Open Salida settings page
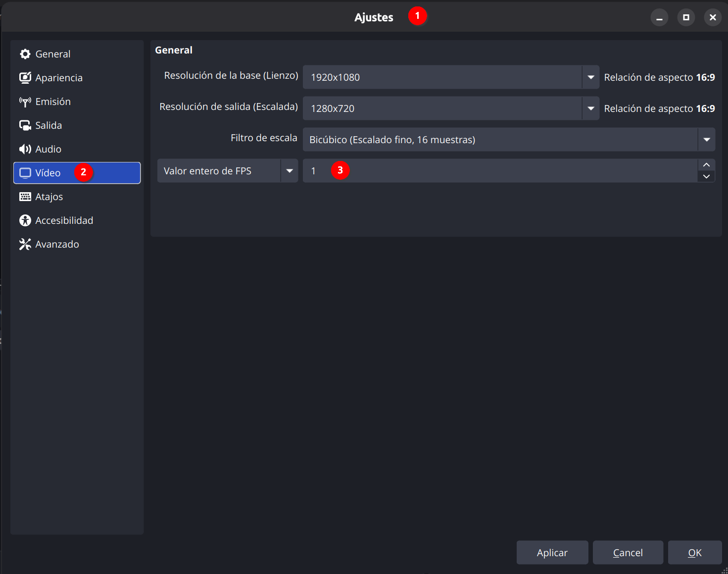Viewport: 728px width, 574px height. (77, 125)
